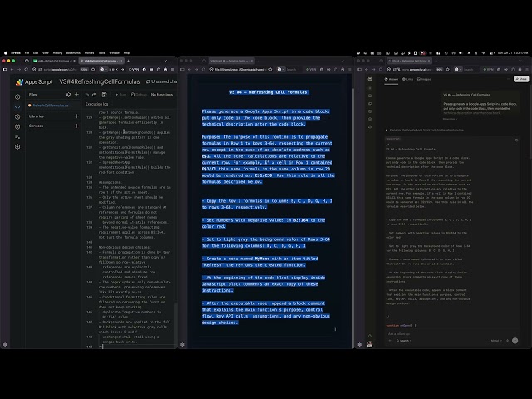Expand the Preparing the Google Apps Script step
This screenshot has height=399, width=532.
click(x=425, y=130)
